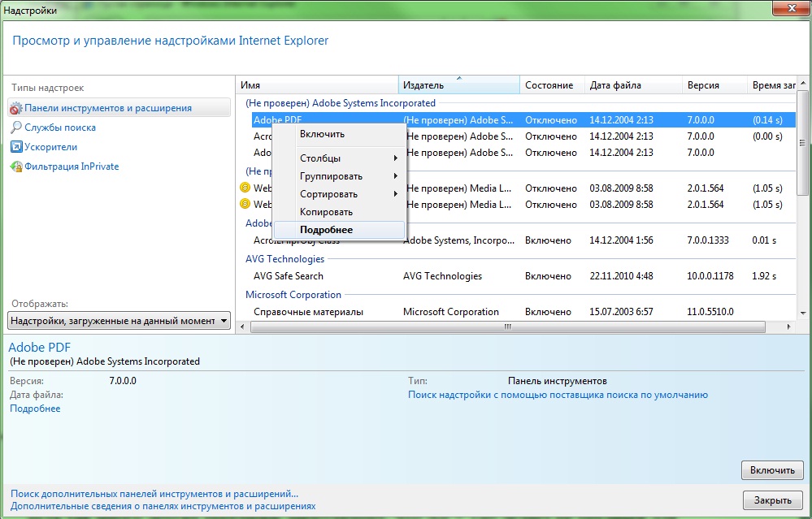Image resolution: width=812 pixels, height=519 pixels.
Task: Click the Закрыть button
Action: point(772,500)
